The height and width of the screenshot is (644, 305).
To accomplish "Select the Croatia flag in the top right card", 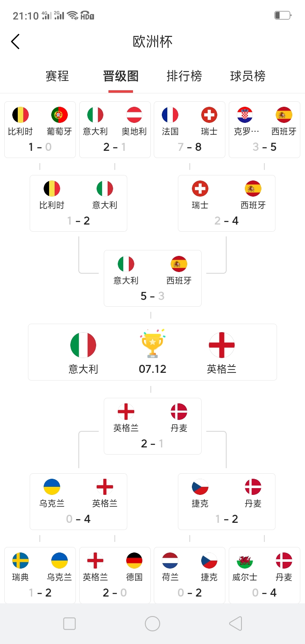I will click(245, 114).
